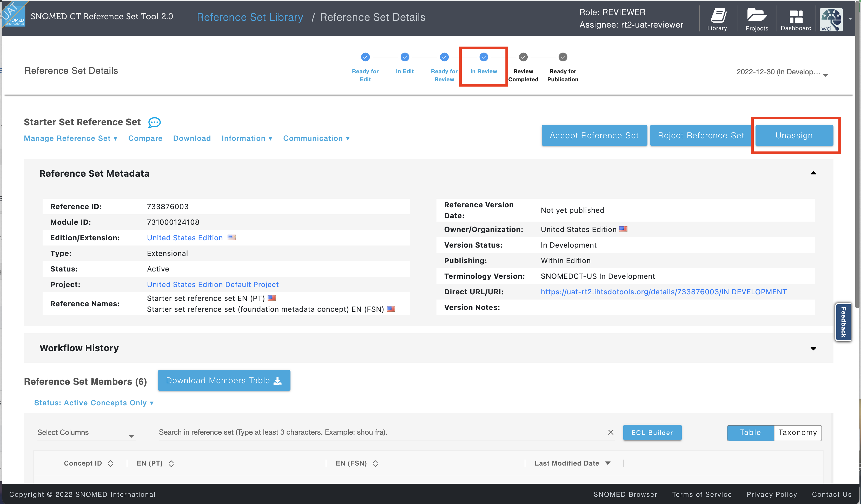Open the reference set comments bubble icon
This screenshot has height=504, width=861.
click(x=154, y=122)
